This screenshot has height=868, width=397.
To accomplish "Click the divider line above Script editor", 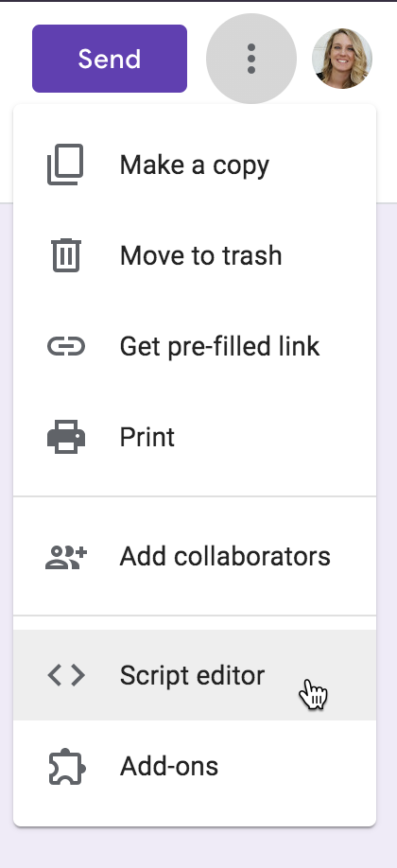I will click(x=195, y=616).
